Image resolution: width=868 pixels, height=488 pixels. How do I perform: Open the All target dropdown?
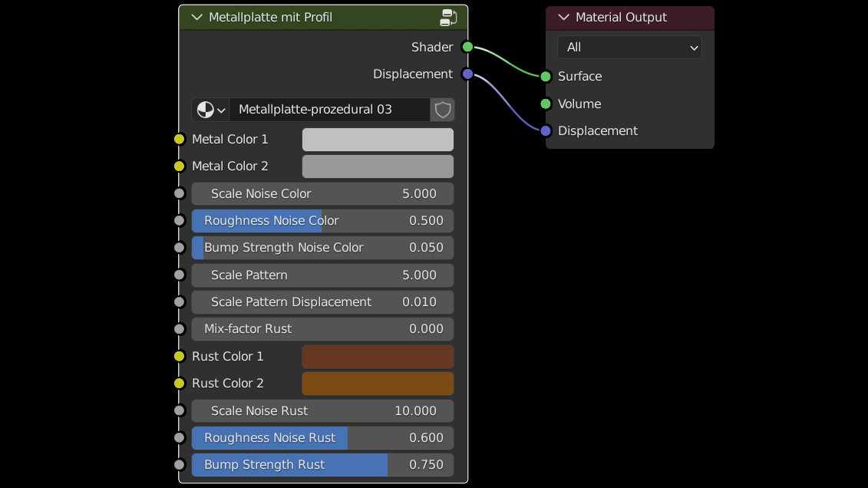(x=629, y=48)
